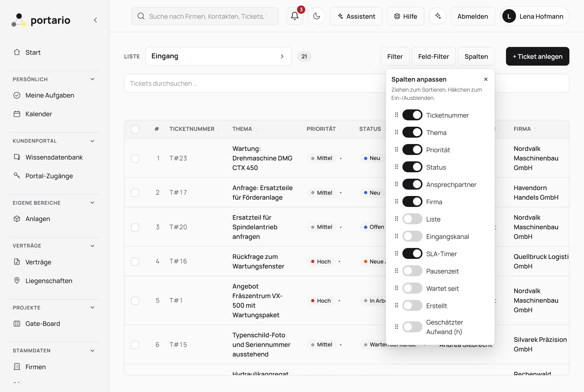Open Start in the sidebar
The image size is (584, 392).
click(x=54, y=52)
